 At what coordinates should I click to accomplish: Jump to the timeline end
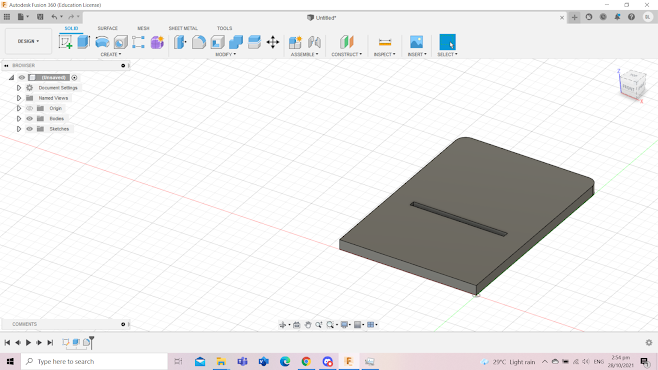click(50, 342)
